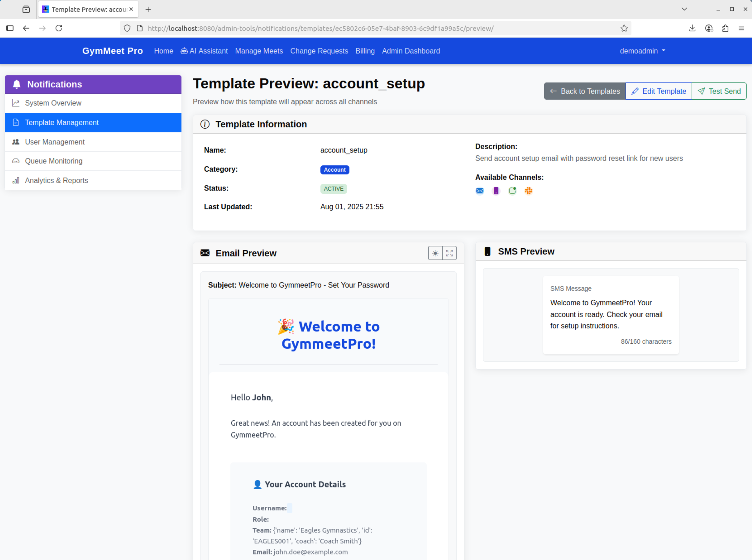The width and height of the screenshot is (752, 560).
Task: Expand email preview to fullscreen
Action: (449, 253)
